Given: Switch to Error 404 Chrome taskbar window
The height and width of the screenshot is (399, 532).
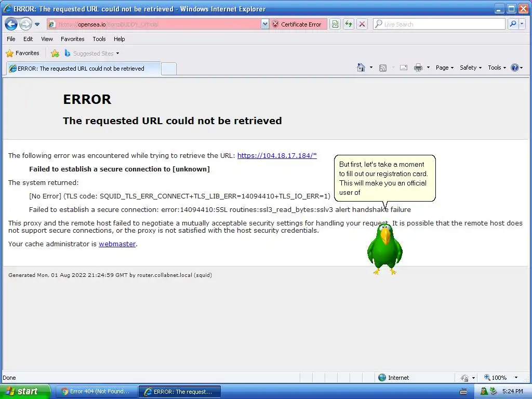Looking at the screenshot, I should [96, 392].
